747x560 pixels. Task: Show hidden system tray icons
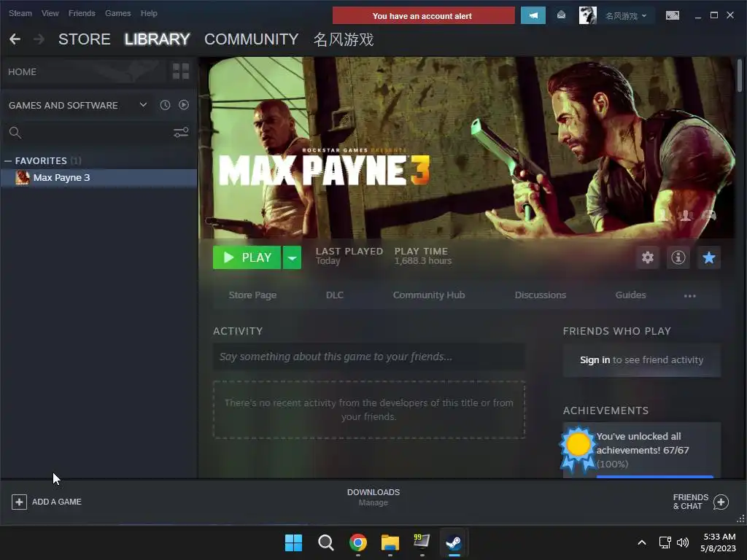point(642,542)
